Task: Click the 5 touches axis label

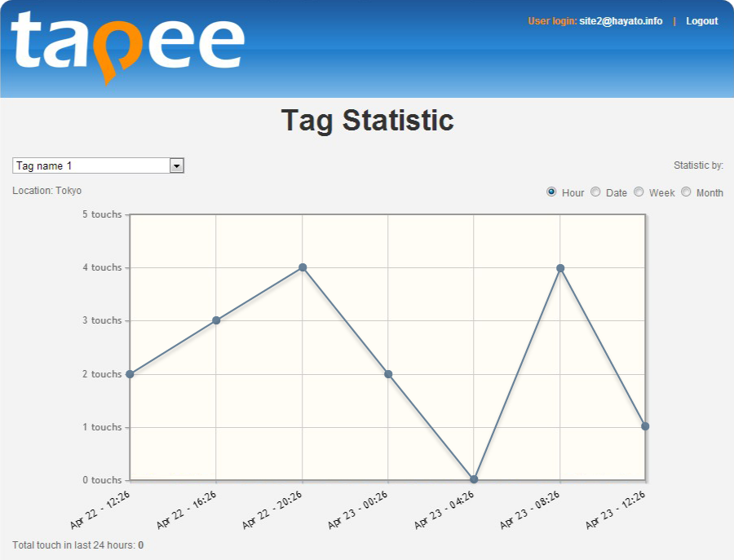Action: [102, 214]
